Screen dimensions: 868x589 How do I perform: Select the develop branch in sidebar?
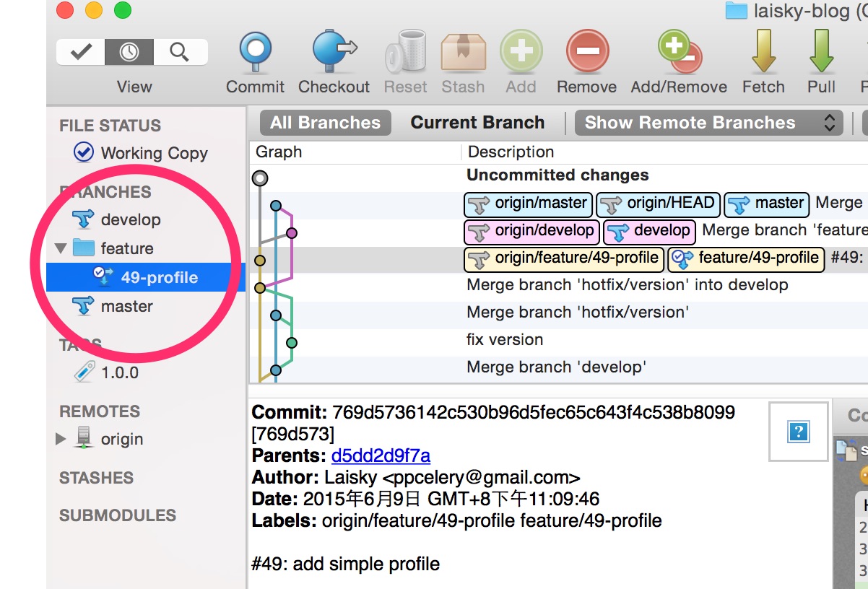[x=131, y=219]
